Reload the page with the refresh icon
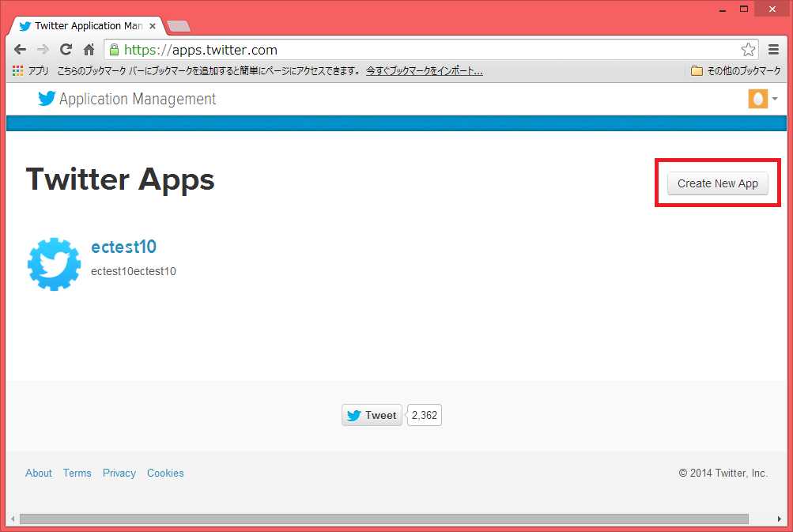The height and width of the screenshot is (532, 793). click(x=66, y=50)
